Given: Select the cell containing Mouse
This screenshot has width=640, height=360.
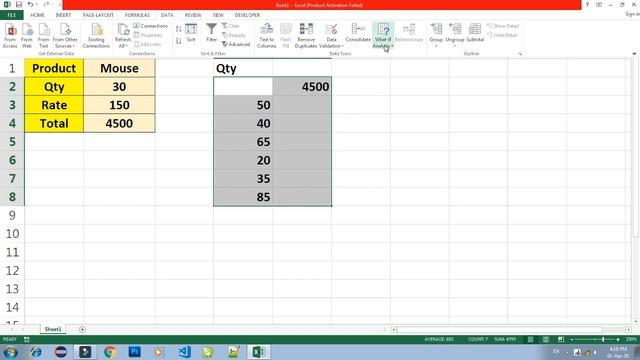Looking at the screenshot, I should coord(119,68).
